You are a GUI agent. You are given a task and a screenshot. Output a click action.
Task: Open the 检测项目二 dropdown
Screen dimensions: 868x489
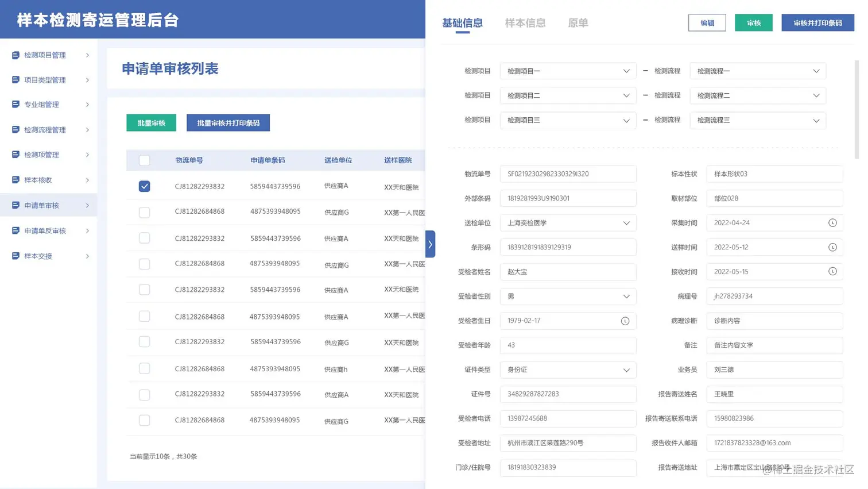[568, 95]
